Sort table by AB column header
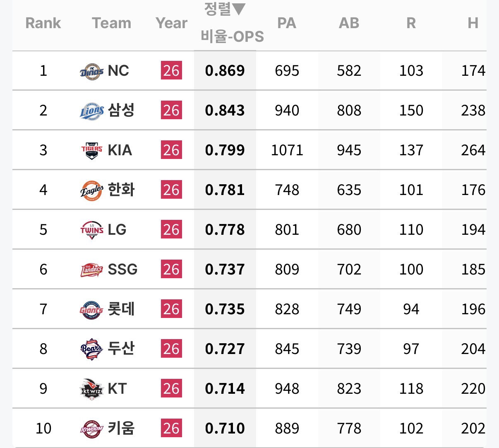Image resolution: width=499 pixels, height=448 pixels. [349, 23]
